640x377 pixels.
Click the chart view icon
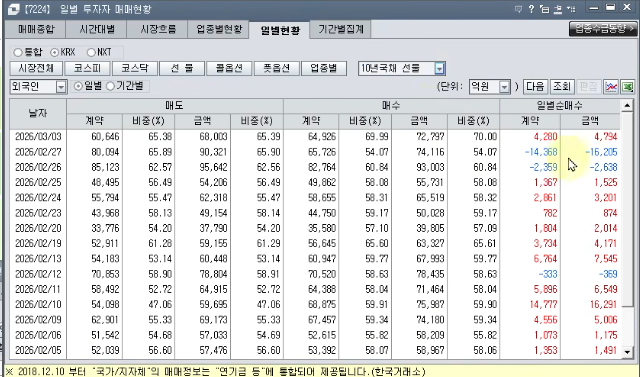[x=611, y=86]
